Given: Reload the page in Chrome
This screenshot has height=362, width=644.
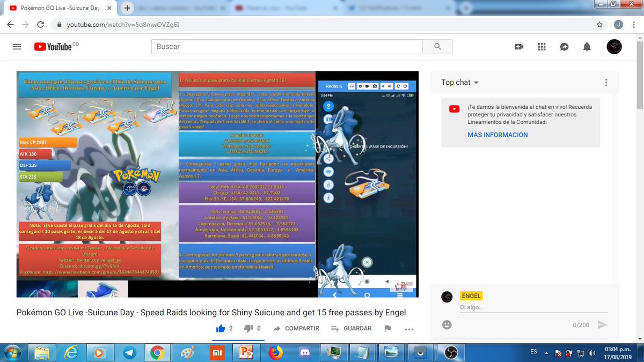Looking at the screenshot, I should tap(40, 25).
